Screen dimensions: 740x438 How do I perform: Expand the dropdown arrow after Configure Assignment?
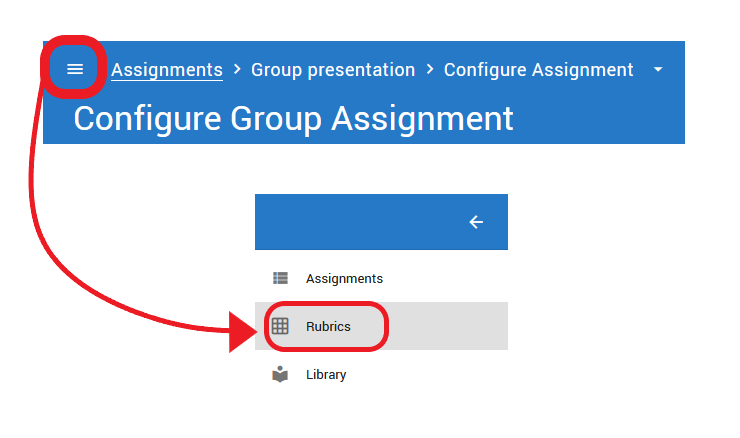[658, 69]
